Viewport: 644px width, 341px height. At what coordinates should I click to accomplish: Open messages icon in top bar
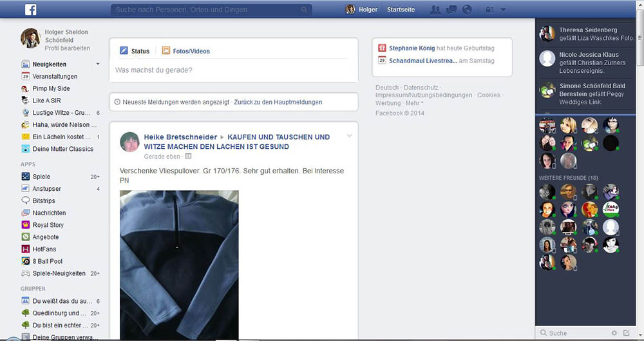tap(451, 10)
